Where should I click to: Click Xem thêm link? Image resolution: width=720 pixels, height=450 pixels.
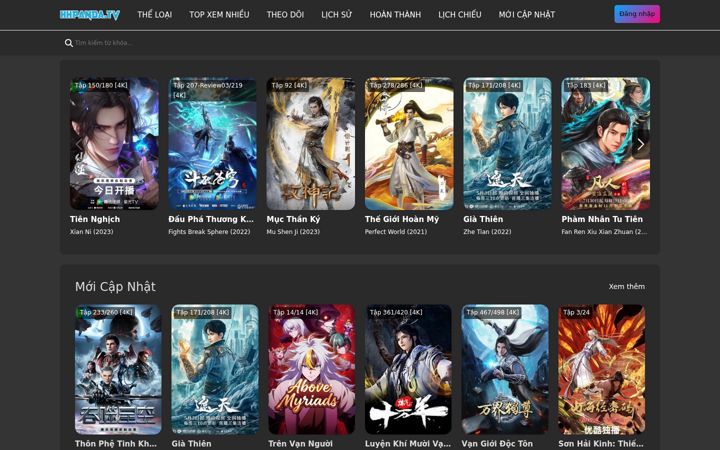click(626, 287)
